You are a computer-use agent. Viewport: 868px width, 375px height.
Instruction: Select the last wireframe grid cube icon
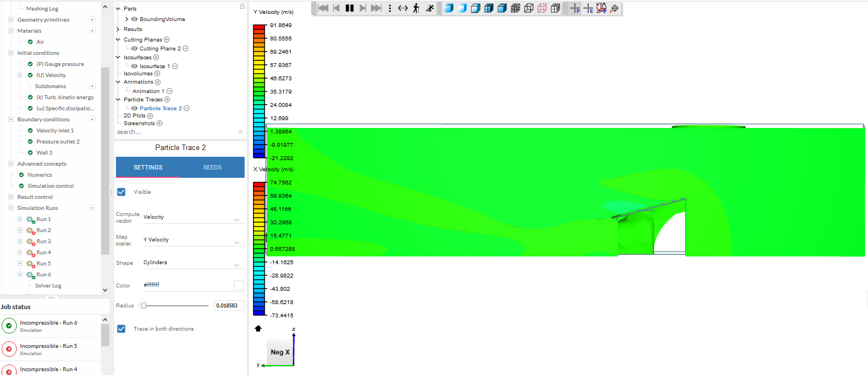coord(555,8)
